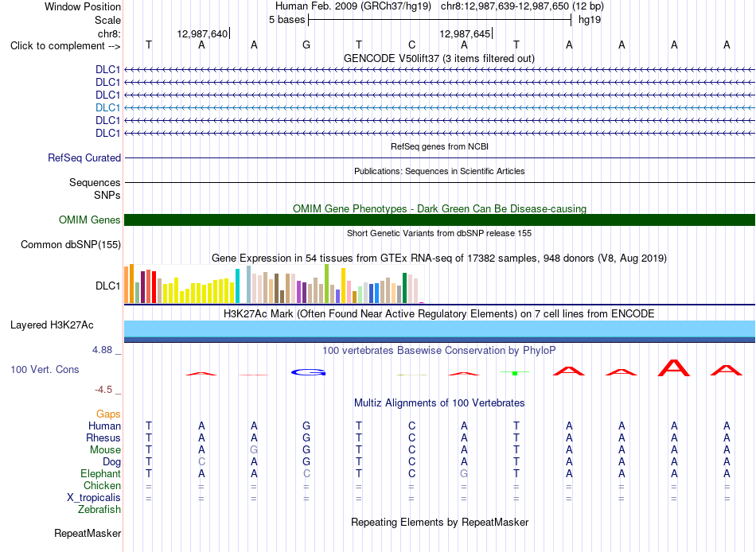Click the dark green GTEx expression bar
The height and width of the screenshot is (552, 756).
pyautogui.click(x=404, y=288)
